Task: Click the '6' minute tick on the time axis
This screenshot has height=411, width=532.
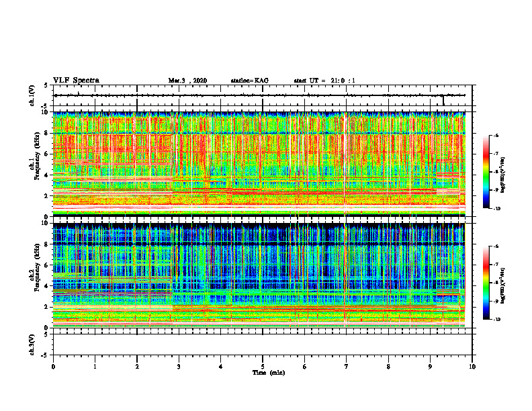Action: [305, 367]
